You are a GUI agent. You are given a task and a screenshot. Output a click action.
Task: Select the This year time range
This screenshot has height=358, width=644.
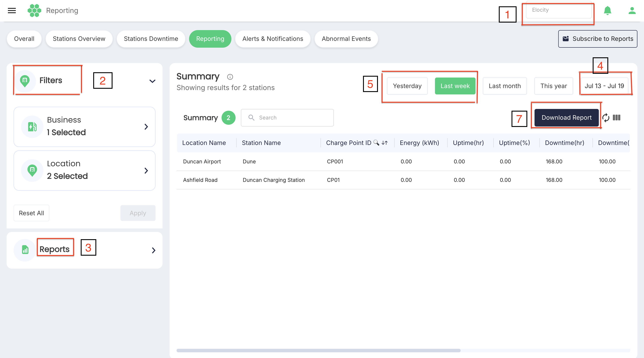point(553,86)
